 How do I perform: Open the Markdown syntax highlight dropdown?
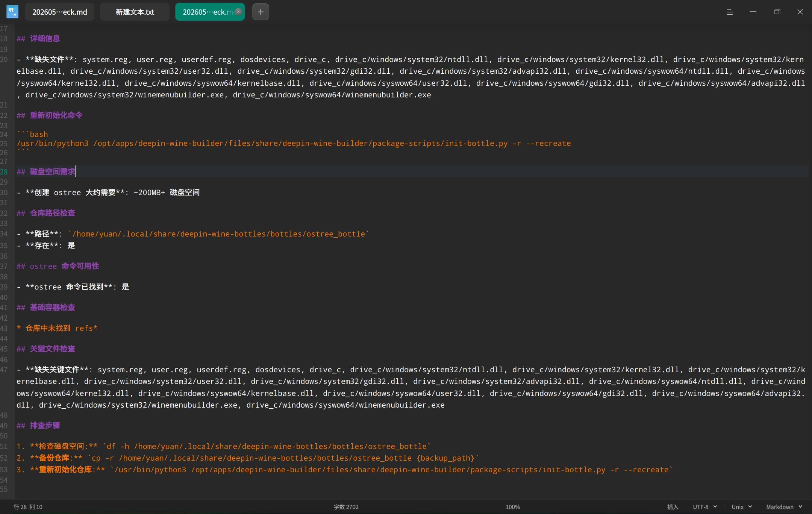[784, 507]
